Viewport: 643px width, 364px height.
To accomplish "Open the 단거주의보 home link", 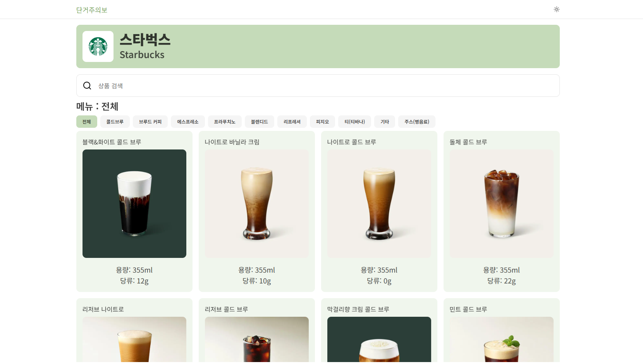I will [x=92, y=10].
